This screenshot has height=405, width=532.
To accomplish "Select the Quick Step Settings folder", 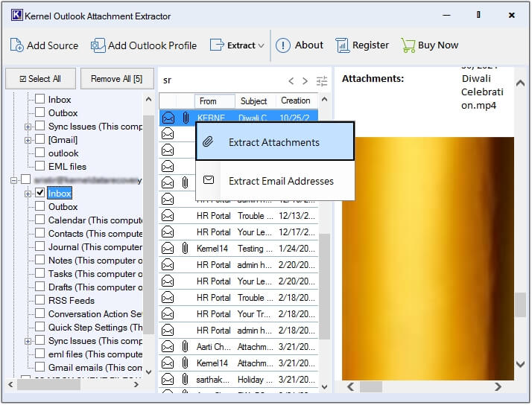I will (x=95, y=328).
